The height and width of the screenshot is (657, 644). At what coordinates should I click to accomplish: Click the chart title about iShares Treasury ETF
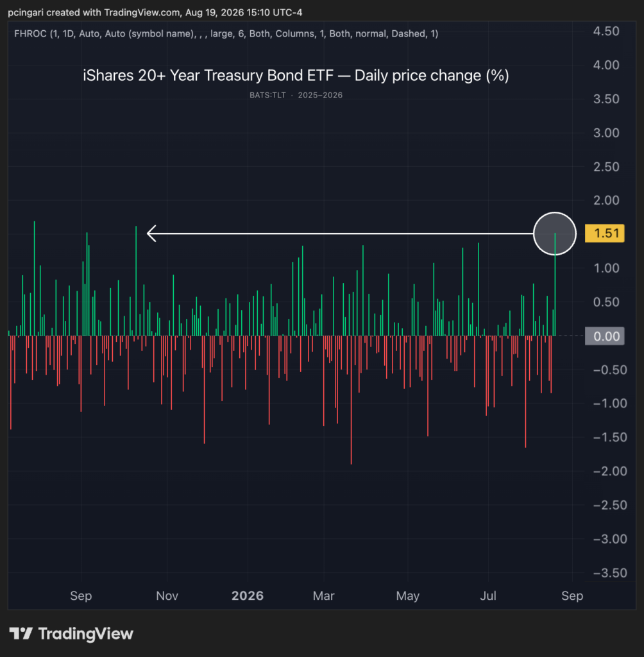pos(296,76)
